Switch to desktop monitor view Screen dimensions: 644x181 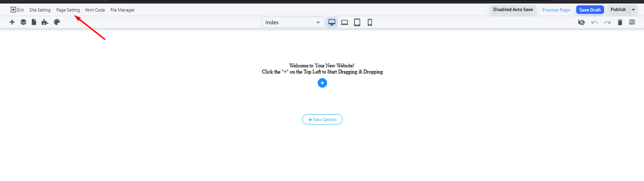pyautogui.click(x=332, y=22)
